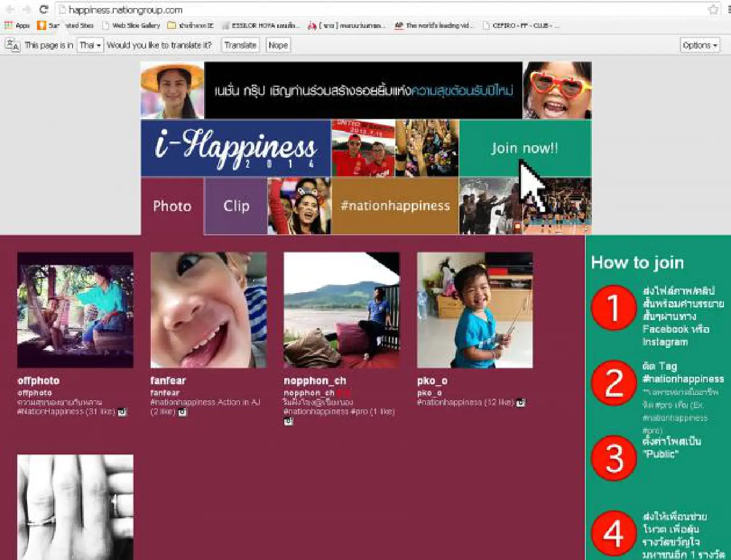
Task: Open the Instagram icon under pko_o's post
Action: point(521,402)
